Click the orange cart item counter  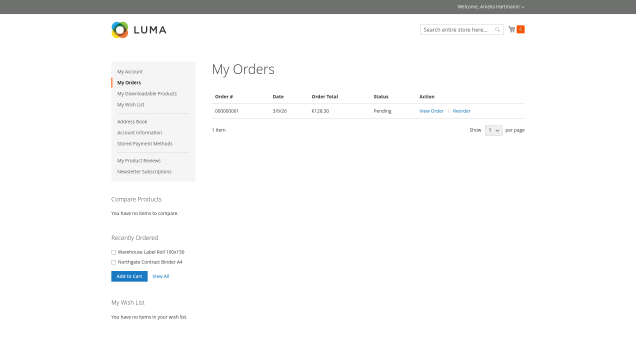(520, 29)
